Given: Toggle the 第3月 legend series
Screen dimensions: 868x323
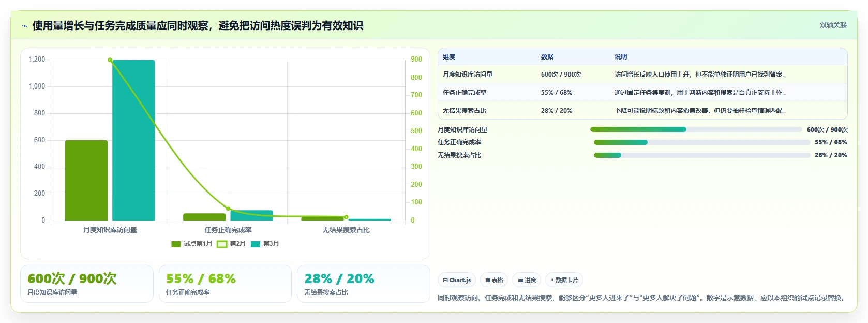Looking at the screenshot, I should (265, 244).
